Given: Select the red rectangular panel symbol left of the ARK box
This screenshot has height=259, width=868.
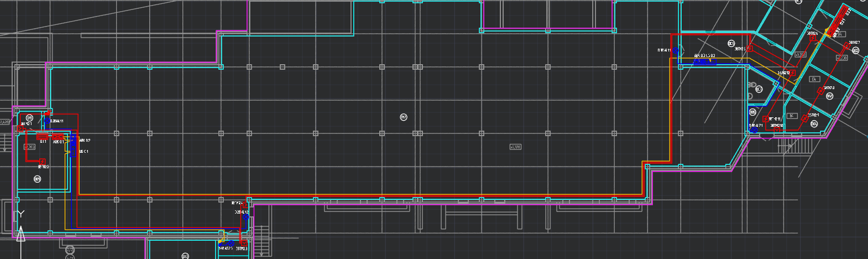Looking at the screenshot, I should click(x=42, y=136).
